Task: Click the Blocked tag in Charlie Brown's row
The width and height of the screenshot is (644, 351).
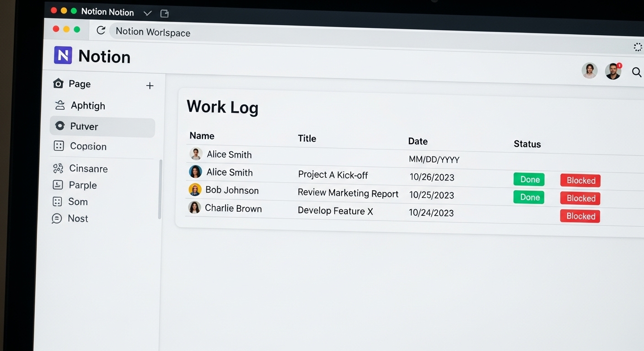Action: [x=580, y=216]
